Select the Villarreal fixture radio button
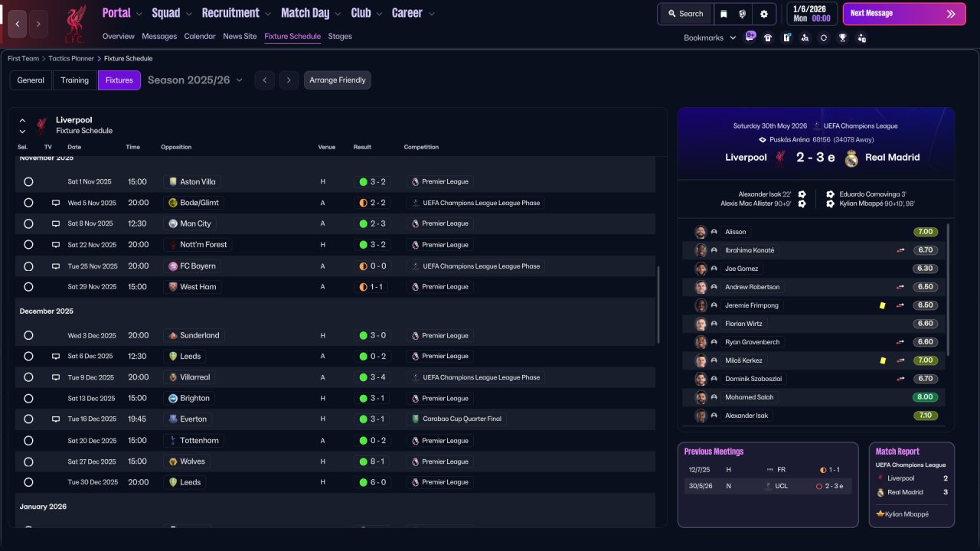This screenshot has height=551, width=980. click(x=28, y=377)
